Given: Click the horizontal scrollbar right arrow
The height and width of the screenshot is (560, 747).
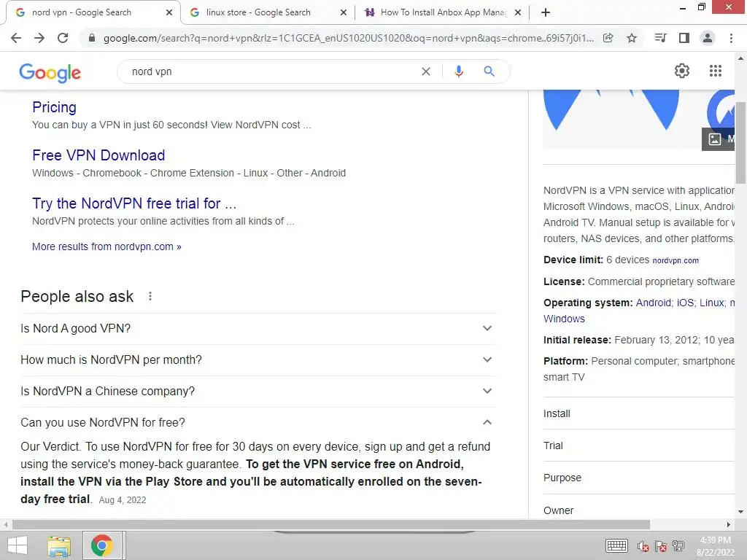Looking at the screenshot, I should coord(729,524).
